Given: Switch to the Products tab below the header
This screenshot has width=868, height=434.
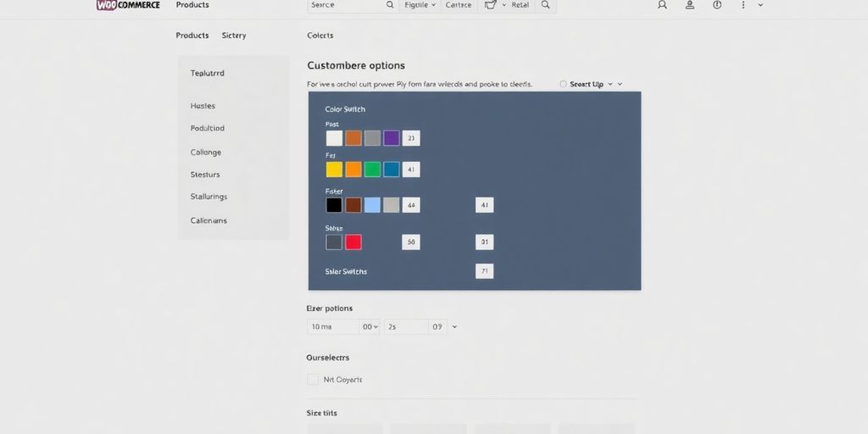Looking at the screenshot, I should pos(192,36).
